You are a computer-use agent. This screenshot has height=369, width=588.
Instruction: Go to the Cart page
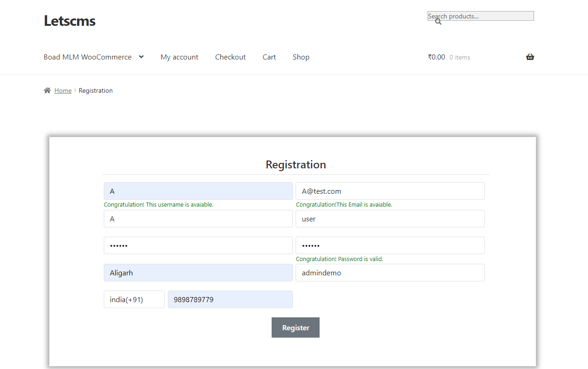tap(269, 57)
